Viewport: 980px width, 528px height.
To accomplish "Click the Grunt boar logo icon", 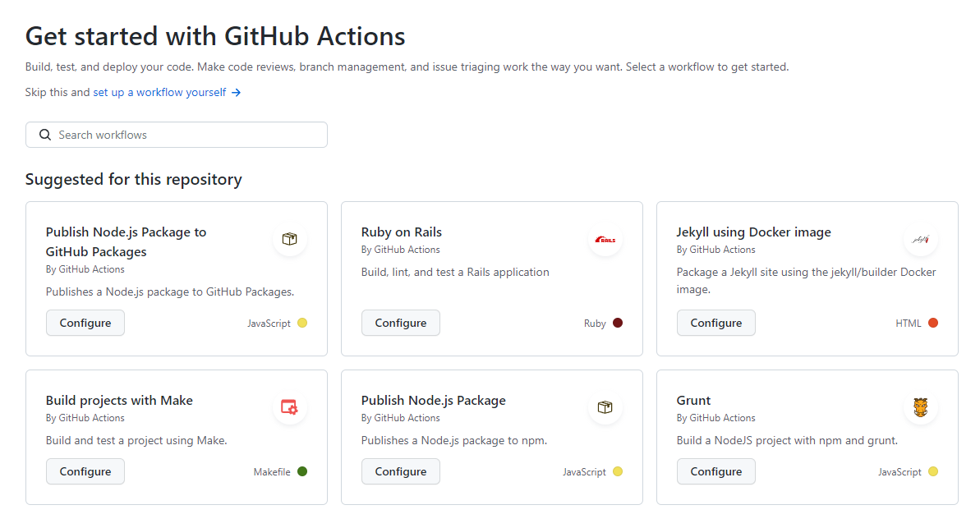I will coord(921,406).
